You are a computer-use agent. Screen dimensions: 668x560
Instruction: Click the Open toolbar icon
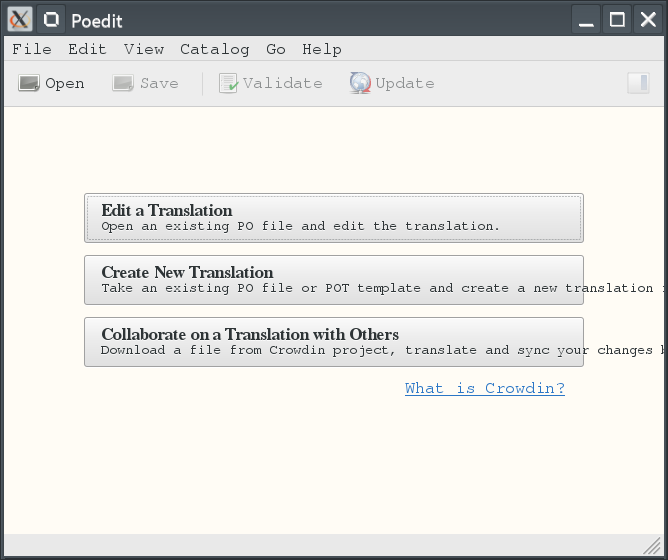click(x=29, y=83)
